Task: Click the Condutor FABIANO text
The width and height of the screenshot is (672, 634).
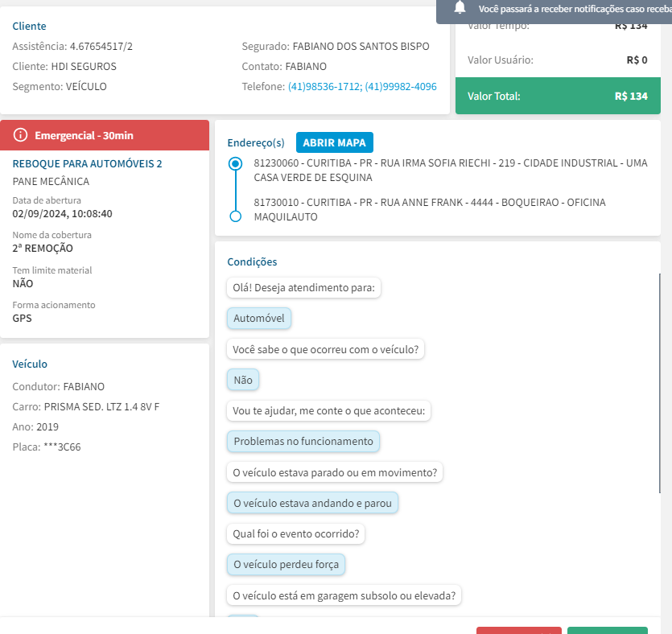Action: pyautogui.click(x=58, y=387)
